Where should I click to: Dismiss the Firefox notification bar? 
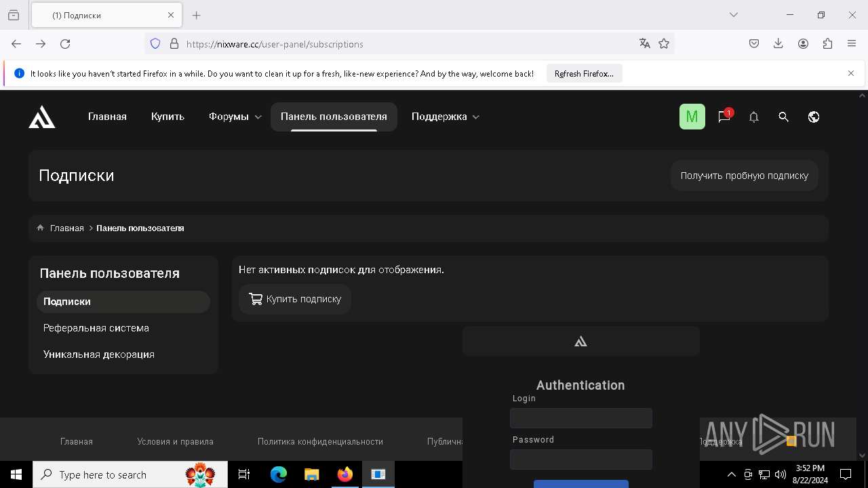(851, 73)
